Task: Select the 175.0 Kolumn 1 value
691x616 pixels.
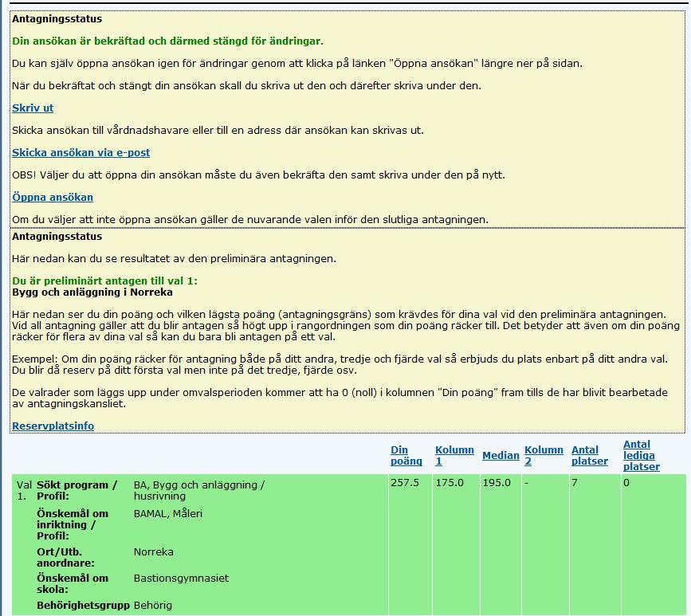Action: click(x=450, y=482)
